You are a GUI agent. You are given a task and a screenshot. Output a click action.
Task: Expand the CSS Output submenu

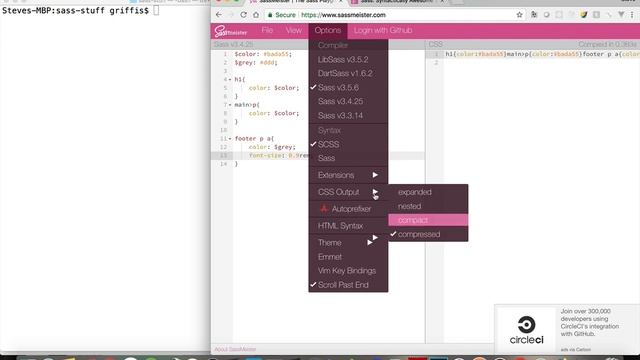click(x=348, y=192)
